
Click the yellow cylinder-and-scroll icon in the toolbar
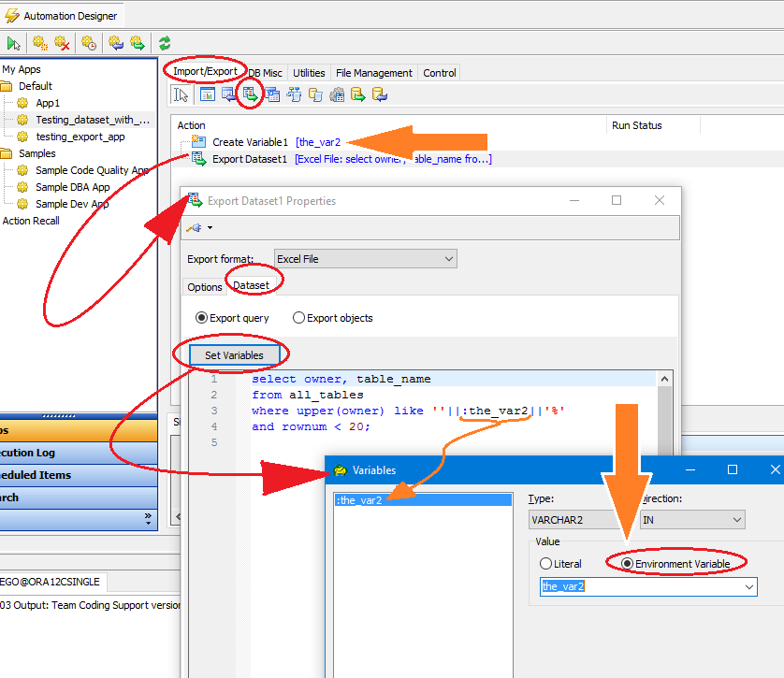[315, 94]
